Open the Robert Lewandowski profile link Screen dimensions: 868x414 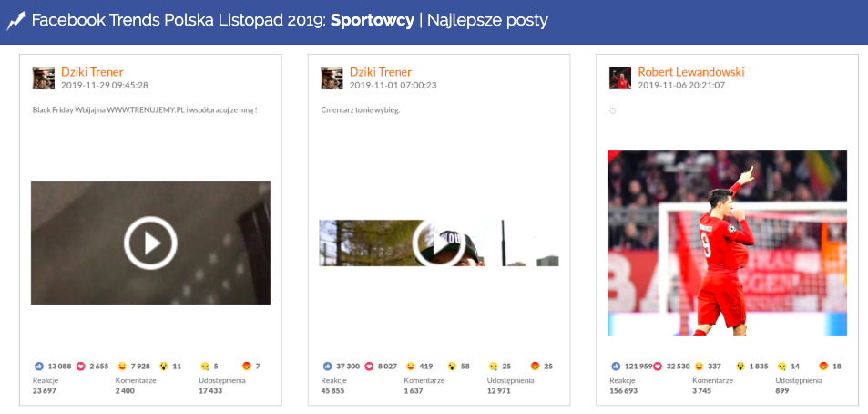pos(691,72)
